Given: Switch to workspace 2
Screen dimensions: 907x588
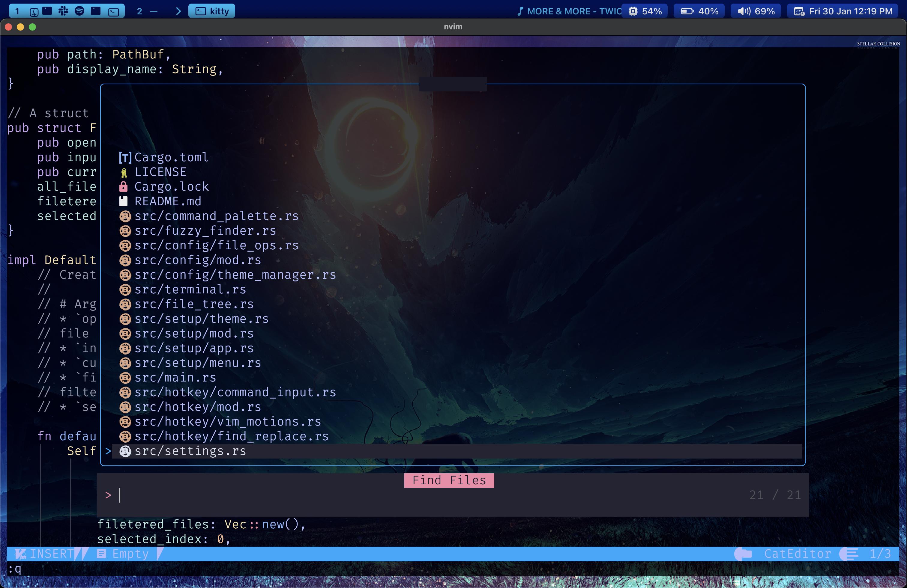Looking at the screenshot, I should click(x=139, y=11).
